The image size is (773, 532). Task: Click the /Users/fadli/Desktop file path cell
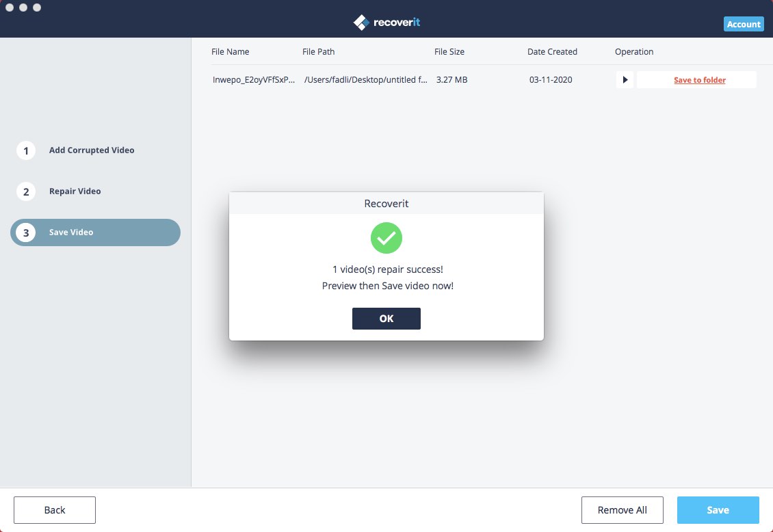click(366, 80)
